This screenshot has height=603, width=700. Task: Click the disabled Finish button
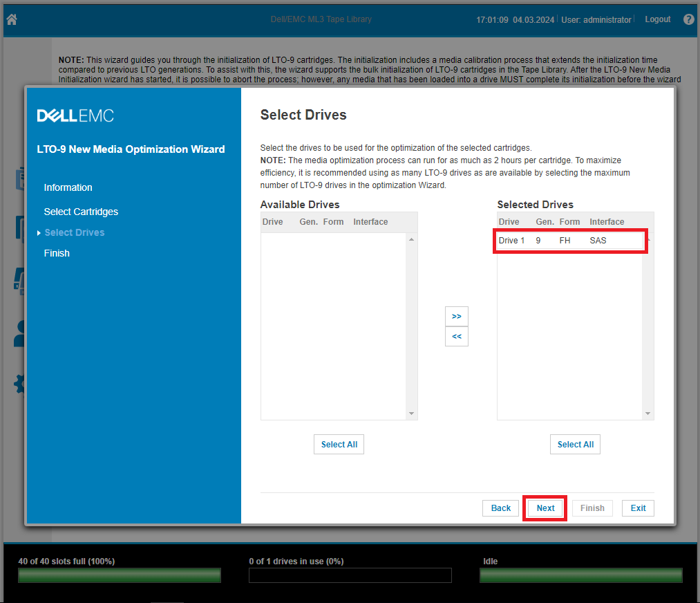pyautogui.click(x=592, y=508)
